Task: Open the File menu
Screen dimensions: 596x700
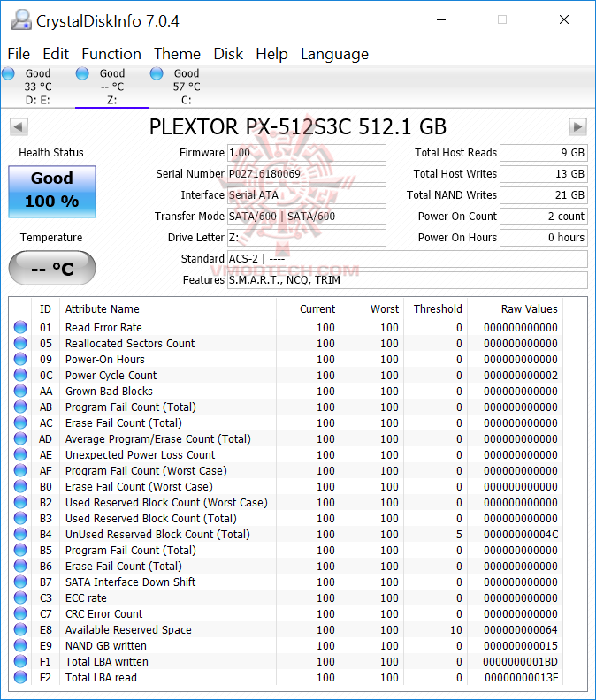Action: pos(19,54)
